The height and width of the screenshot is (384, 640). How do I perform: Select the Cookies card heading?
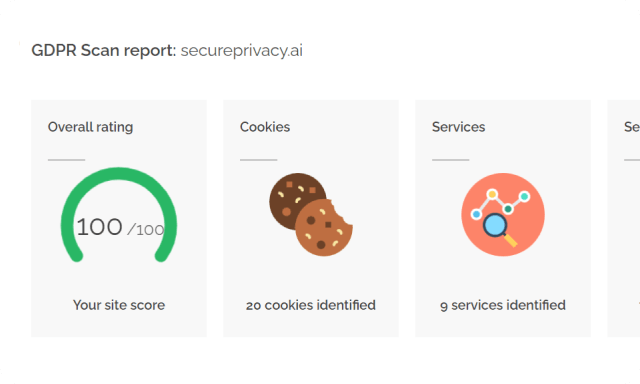coord(265,127)
